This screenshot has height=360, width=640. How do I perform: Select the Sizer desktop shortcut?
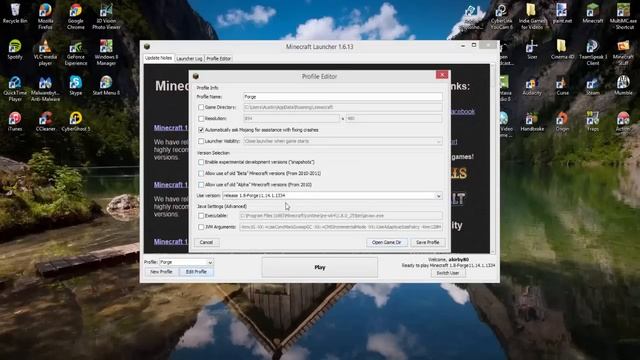click(532, 49)
